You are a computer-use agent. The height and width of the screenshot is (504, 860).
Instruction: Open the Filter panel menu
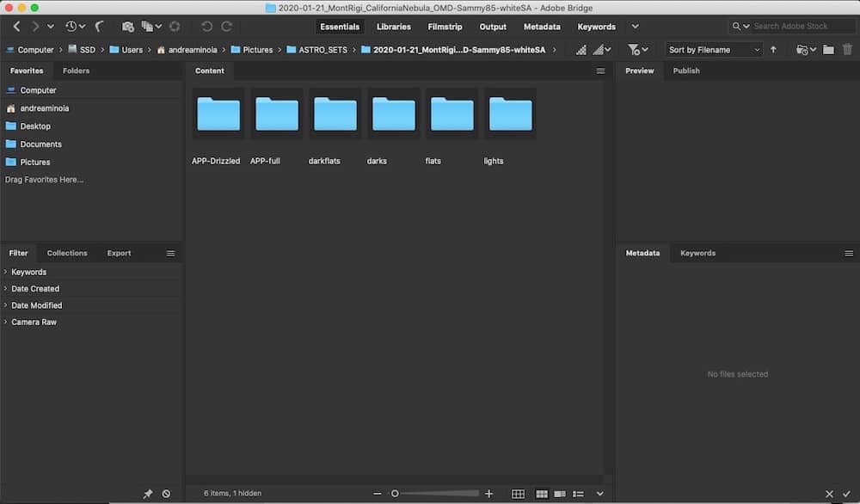170,254
